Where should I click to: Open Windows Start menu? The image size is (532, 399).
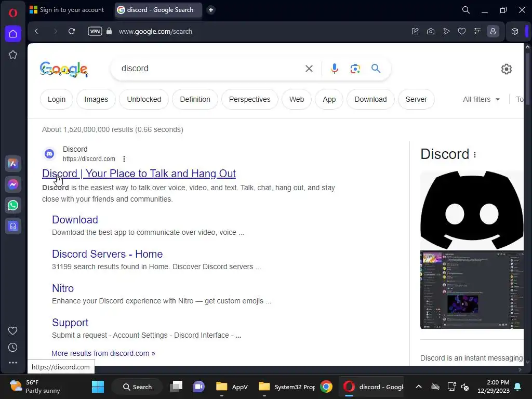coord(98,387)
